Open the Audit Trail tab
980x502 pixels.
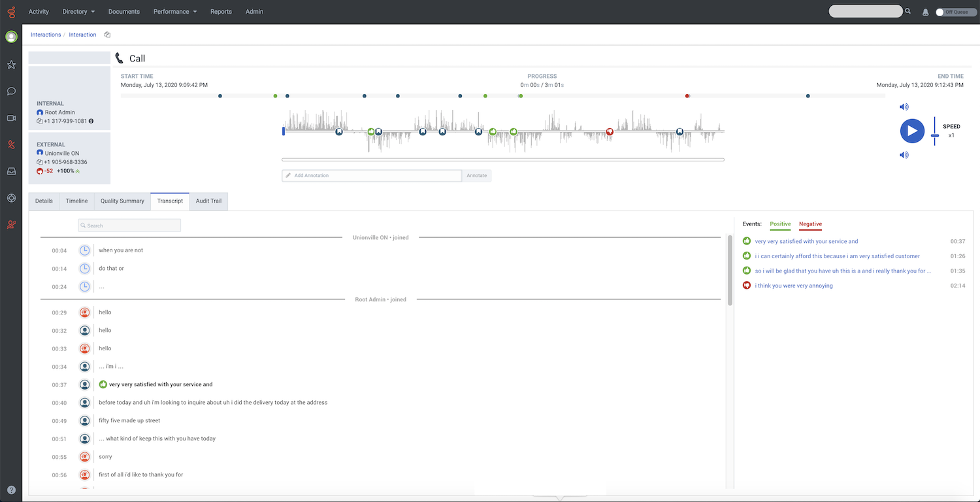(x=208, y=201)
